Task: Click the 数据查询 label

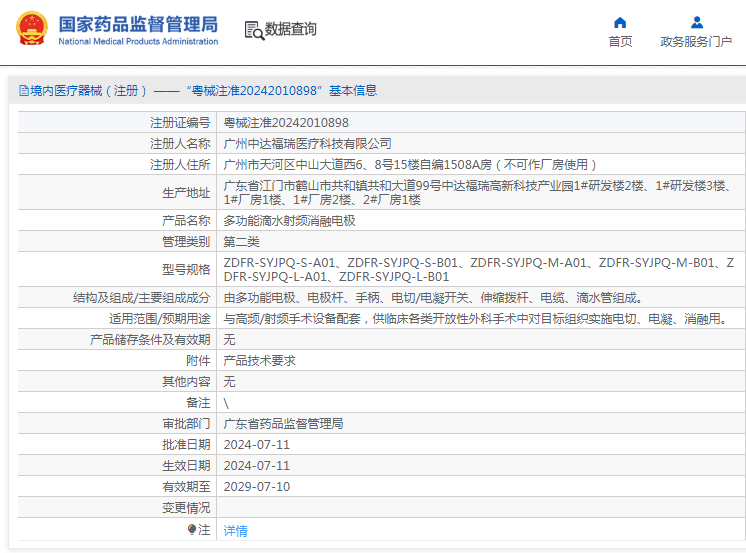Action: click(x=290, y=29)
